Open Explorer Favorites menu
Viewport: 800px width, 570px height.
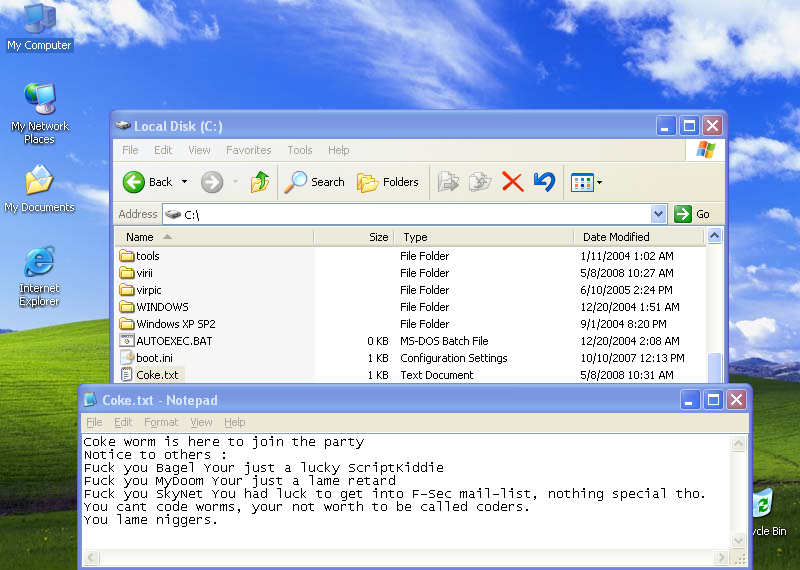pyautogui.click(x=248, y=150)
